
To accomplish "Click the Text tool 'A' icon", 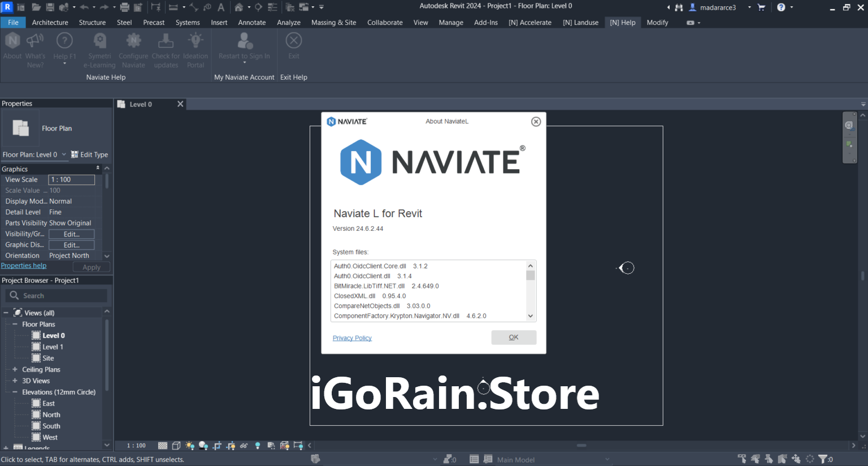I will 221,7.
